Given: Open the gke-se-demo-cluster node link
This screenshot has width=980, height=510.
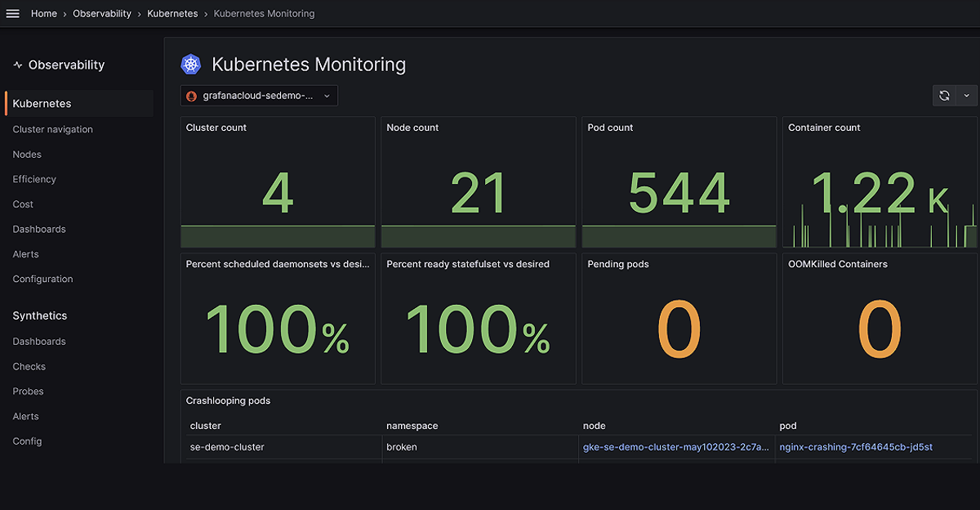Looking at the screenshot, I should [x=676, y=447].
